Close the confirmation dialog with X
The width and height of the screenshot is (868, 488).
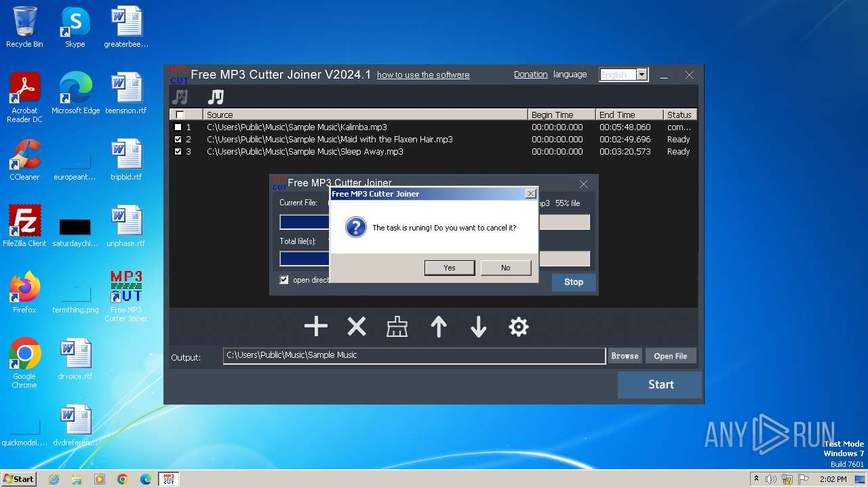[530, 194]
